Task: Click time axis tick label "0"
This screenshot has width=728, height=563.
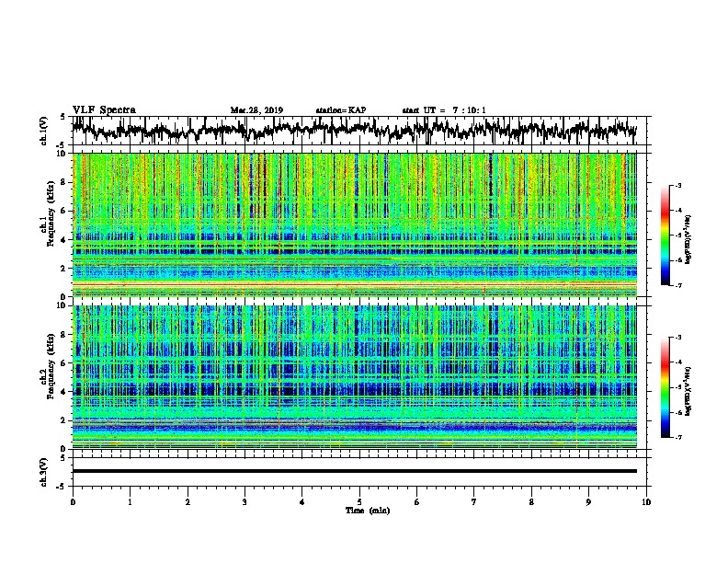Action: tap(73, 502)
